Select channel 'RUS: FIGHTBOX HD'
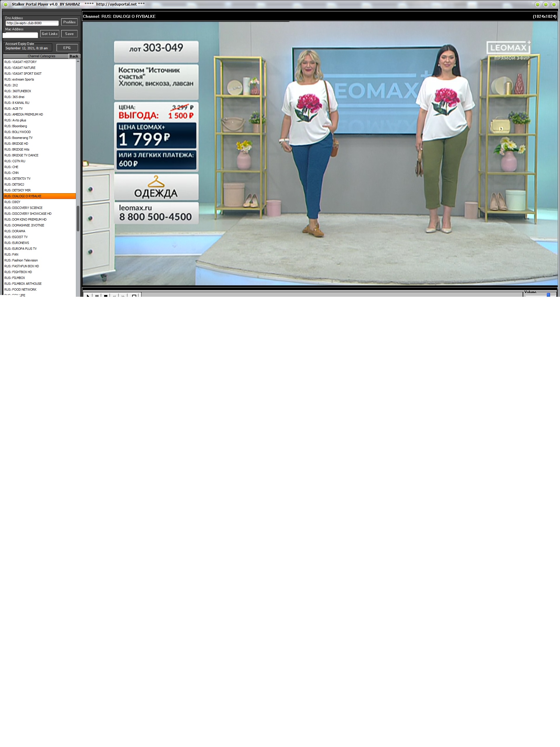Screen dimensions: 560x747 [x=39, y=272]
